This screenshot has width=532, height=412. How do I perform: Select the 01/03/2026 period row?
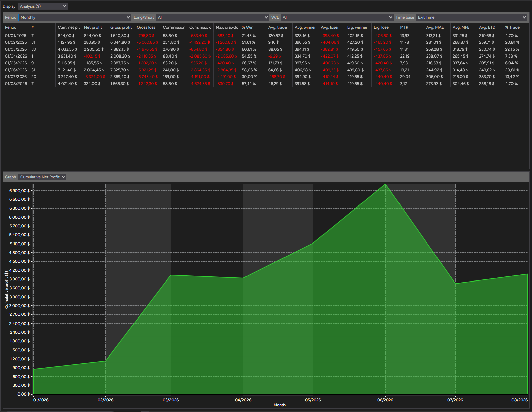[266, 49]
